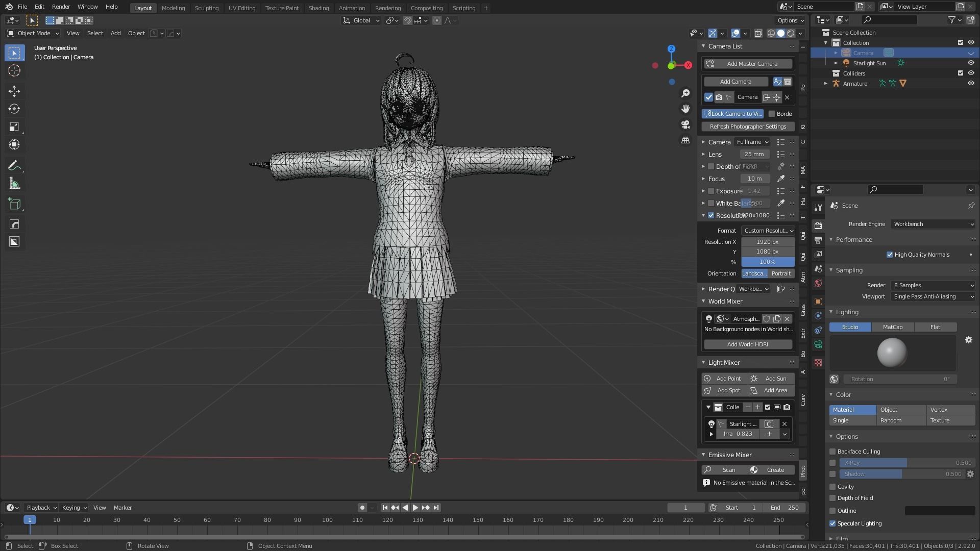Switch to the Shading workspace tab
This screenshot has height=551, width=980.
pyautogui.click(x=318, y=8)
